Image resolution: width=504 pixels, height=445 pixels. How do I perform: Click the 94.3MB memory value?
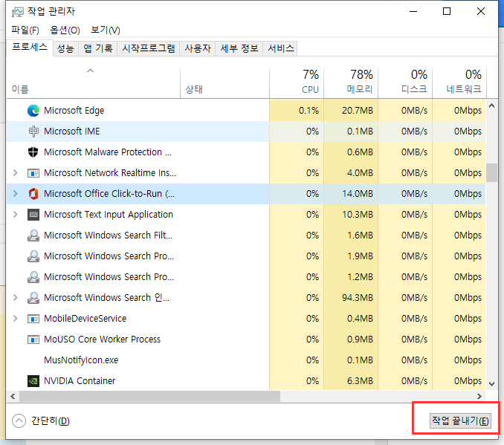[358, 298]
